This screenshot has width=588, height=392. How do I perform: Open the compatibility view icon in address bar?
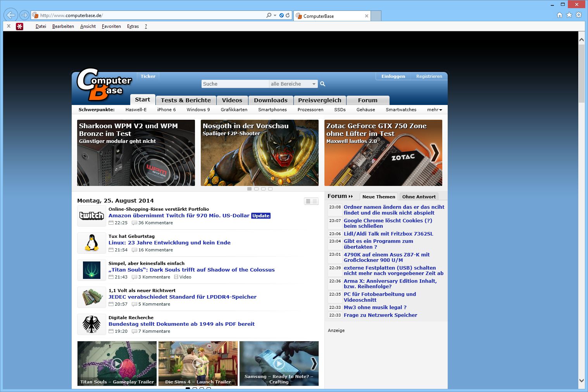pos(282,15)
